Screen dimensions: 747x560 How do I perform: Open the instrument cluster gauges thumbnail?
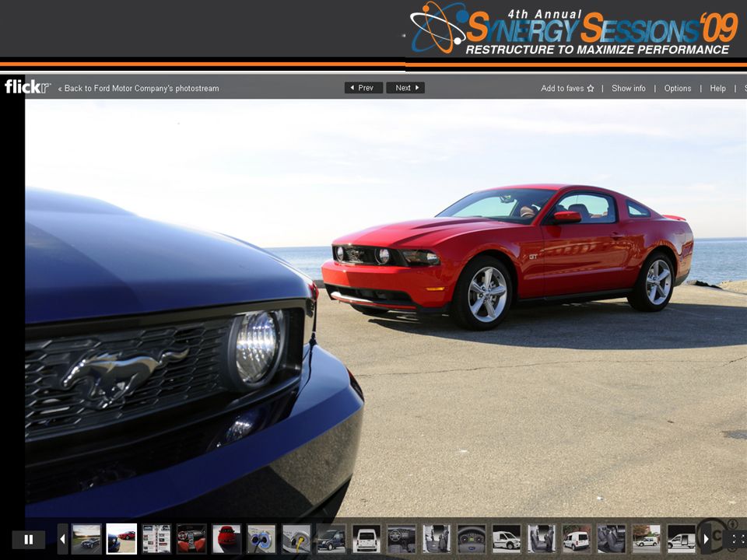(472, 538)
